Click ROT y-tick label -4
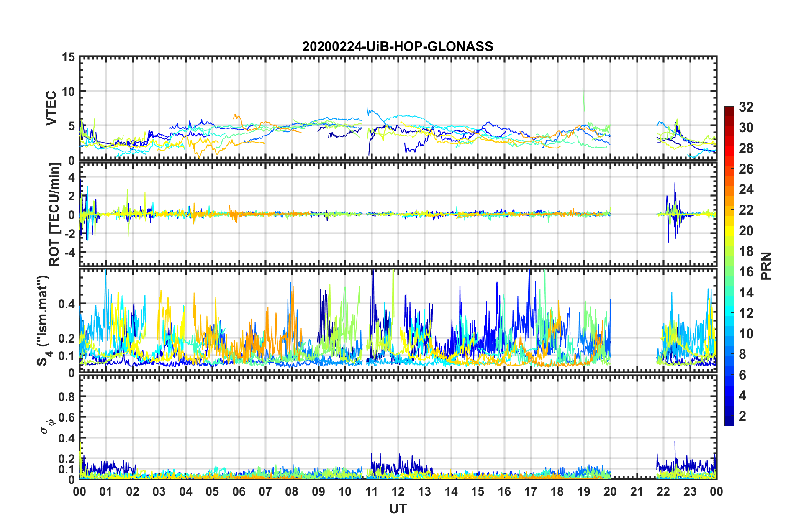The width and height of the screenshot is (796, 532). point(70,253)
